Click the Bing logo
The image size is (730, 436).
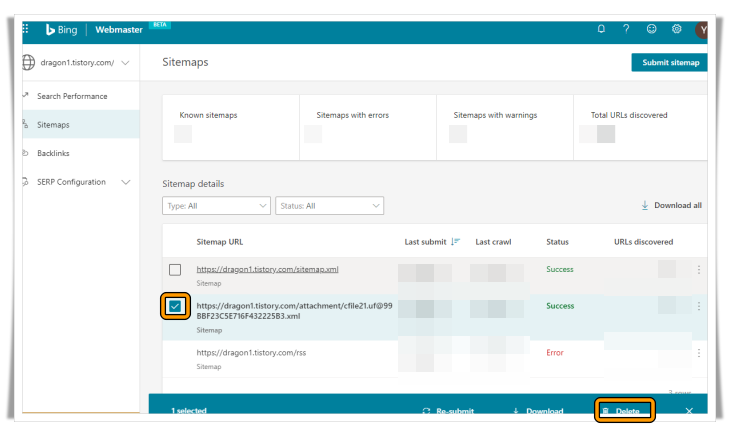click(x=61, y=30)
